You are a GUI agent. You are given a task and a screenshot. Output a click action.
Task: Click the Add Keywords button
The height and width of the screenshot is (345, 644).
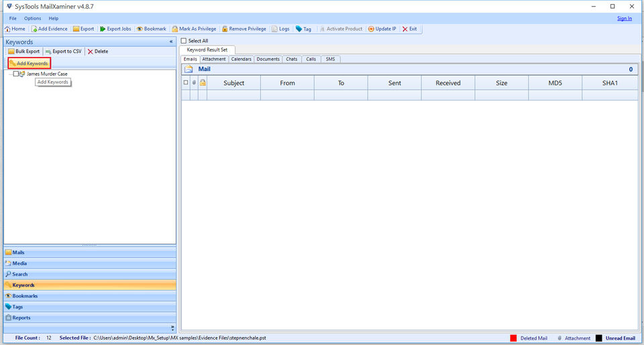[x=28, y=63]
